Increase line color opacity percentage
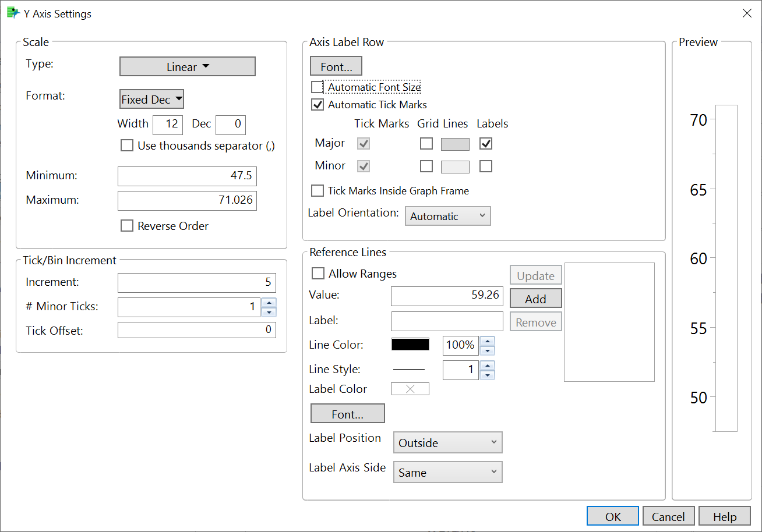 coord(488,341)
